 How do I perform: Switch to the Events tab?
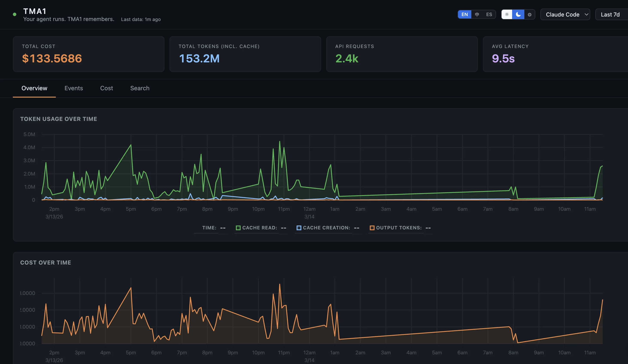74,88
